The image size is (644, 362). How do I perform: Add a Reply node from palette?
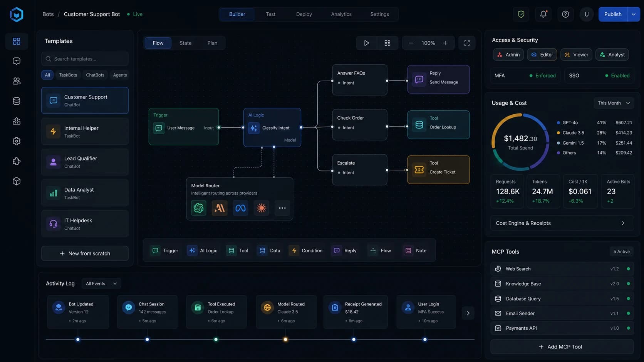tap(345, 250)
